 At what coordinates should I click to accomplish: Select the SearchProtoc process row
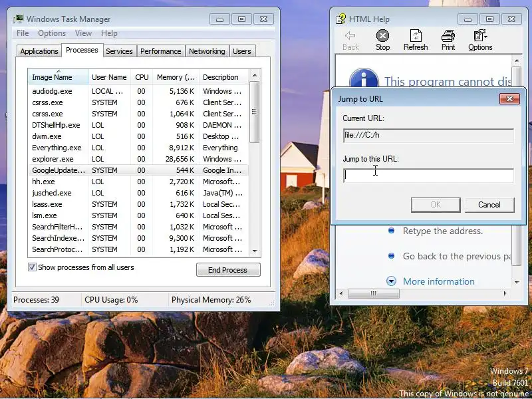pos(138,249)
